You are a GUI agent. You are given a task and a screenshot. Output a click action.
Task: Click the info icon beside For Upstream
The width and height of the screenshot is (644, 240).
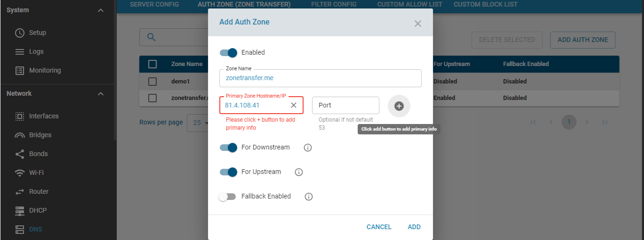[298, 172]
